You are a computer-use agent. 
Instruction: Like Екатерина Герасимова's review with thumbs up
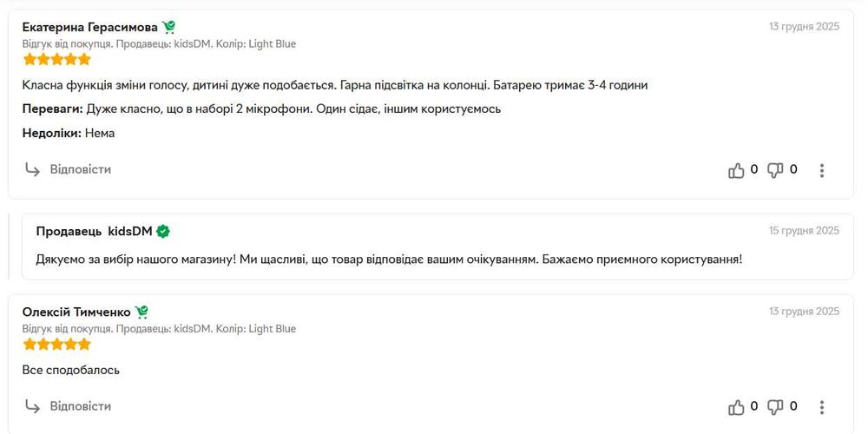[737, 170]
